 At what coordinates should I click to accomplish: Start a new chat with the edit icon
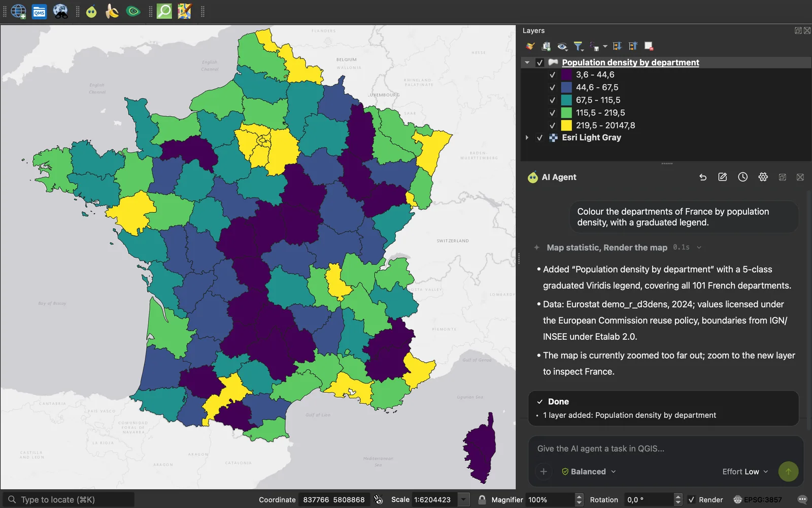click(723, 177)
